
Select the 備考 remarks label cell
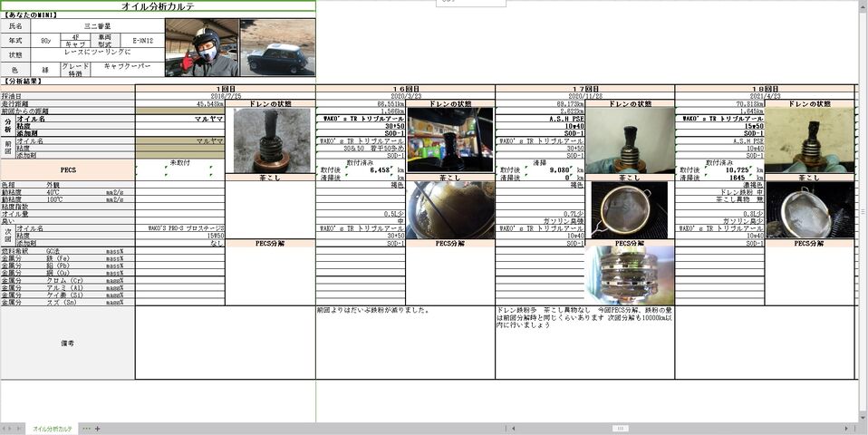(68, 343)
